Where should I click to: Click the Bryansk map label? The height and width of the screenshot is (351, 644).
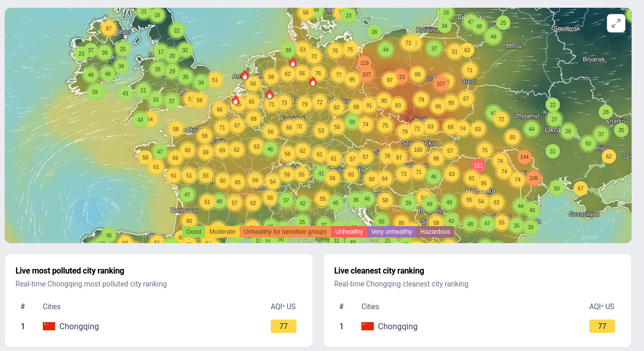[x=594, y=59]
